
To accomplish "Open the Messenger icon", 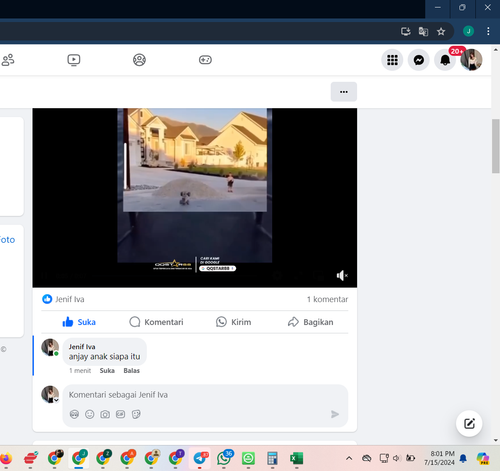I will coord(419,60).
